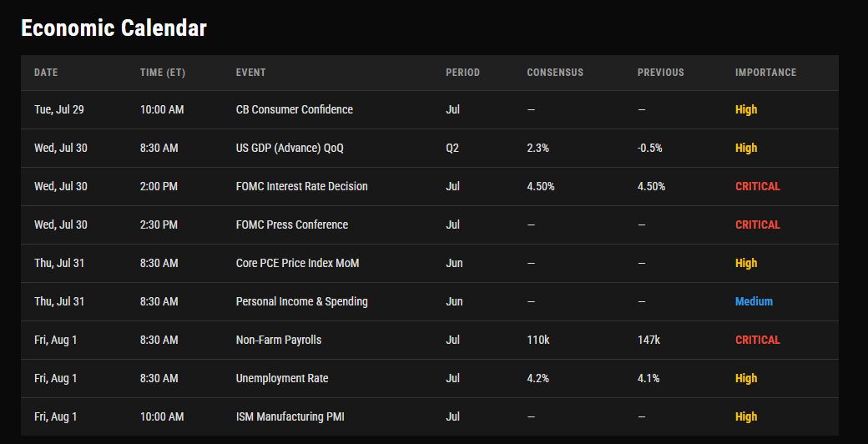Screen dimensions: 868x444
Task: Click consensus 4.50% in FOMC Rate Decision row
Action: [541, 187]
